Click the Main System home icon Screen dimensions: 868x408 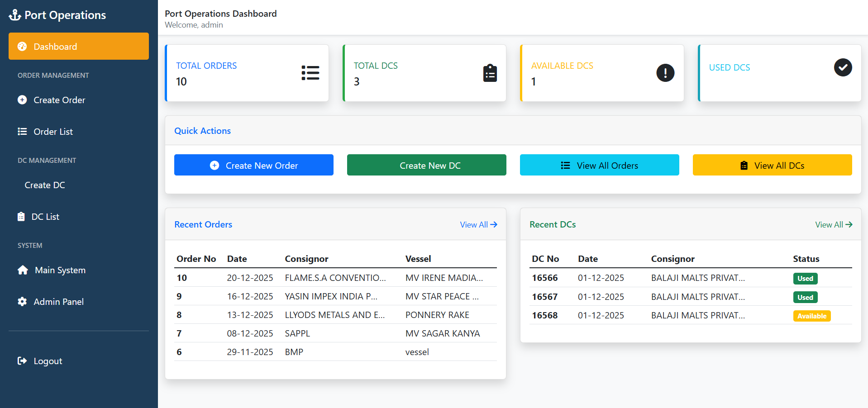coord(23,270)
